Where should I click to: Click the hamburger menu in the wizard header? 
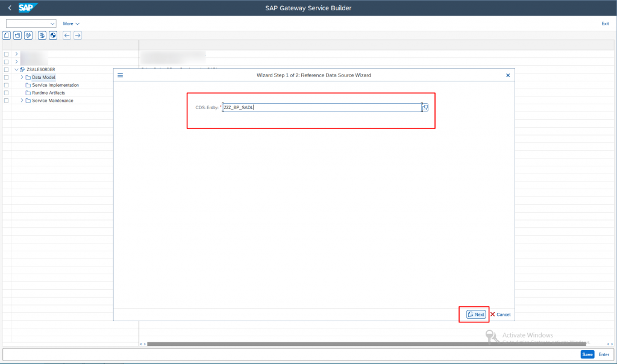(120, 75)
